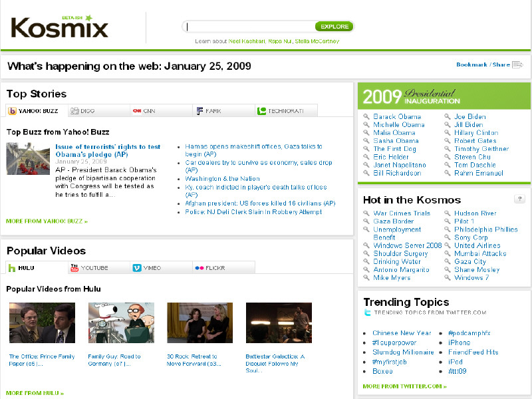Click the magnifier icon beside Mike Myers
The image size is (532, 399).
coord(366,277)
